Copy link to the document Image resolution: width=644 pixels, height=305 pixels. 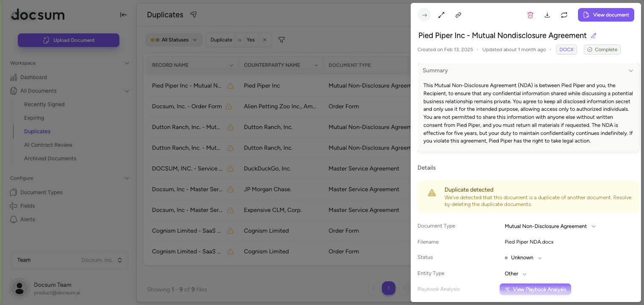click(x=458, y=15)
